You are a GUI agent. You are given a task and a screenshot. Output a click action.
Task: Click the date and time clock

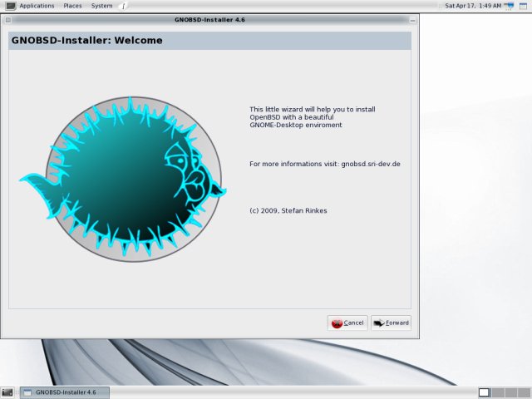[473, 6]
